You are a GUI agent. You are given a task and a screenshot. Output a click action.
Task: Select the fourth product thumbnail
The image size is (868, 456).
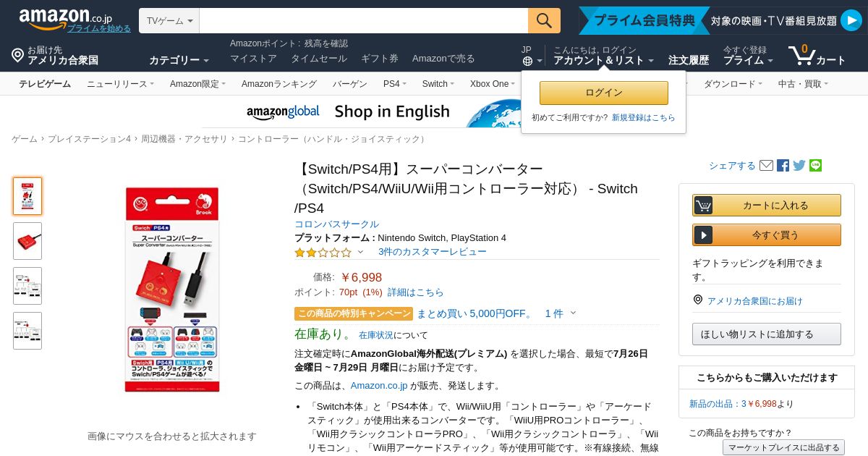click(27, 331)
